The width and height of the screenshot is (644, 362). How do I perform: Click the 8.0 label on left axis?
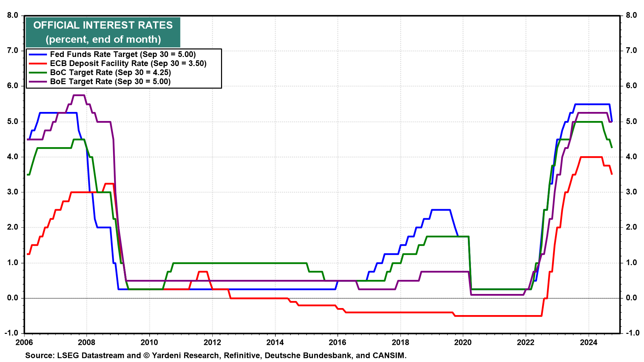[12, 15]
